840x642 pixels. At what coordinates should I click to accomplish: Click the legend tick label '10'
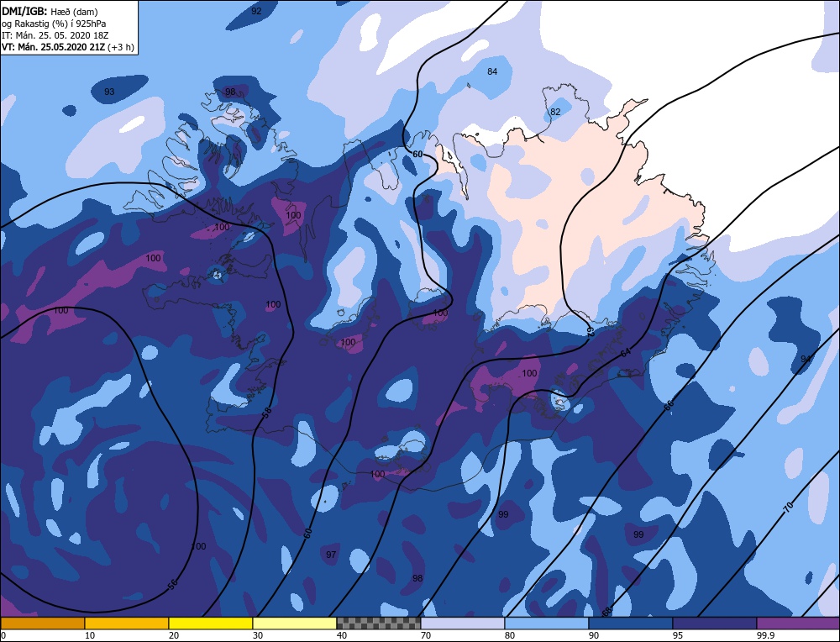[89, 635]
